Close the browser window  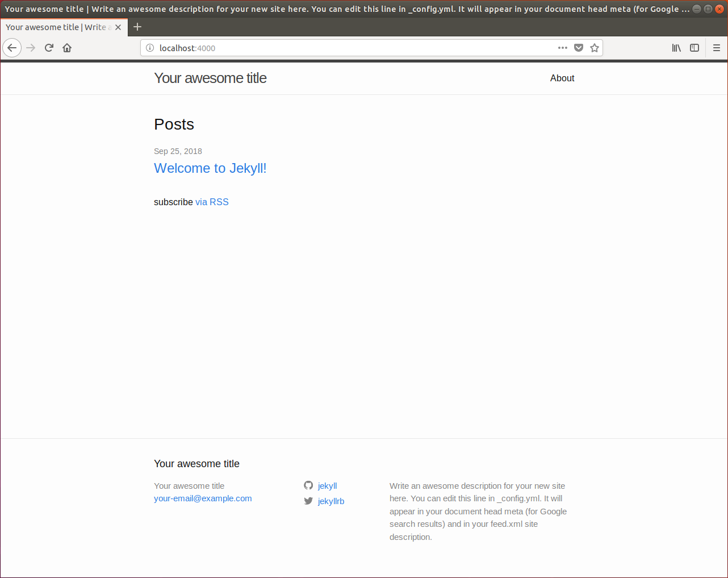(719, 9)
